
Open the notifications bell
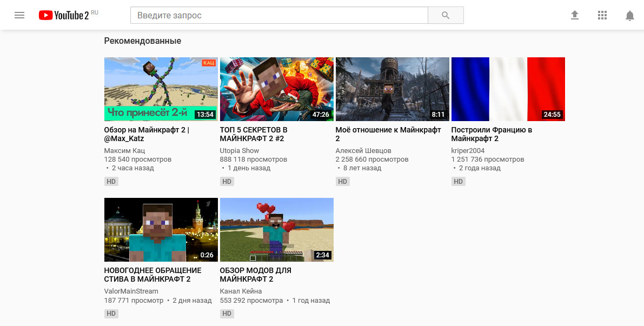[x=629, y=16]
